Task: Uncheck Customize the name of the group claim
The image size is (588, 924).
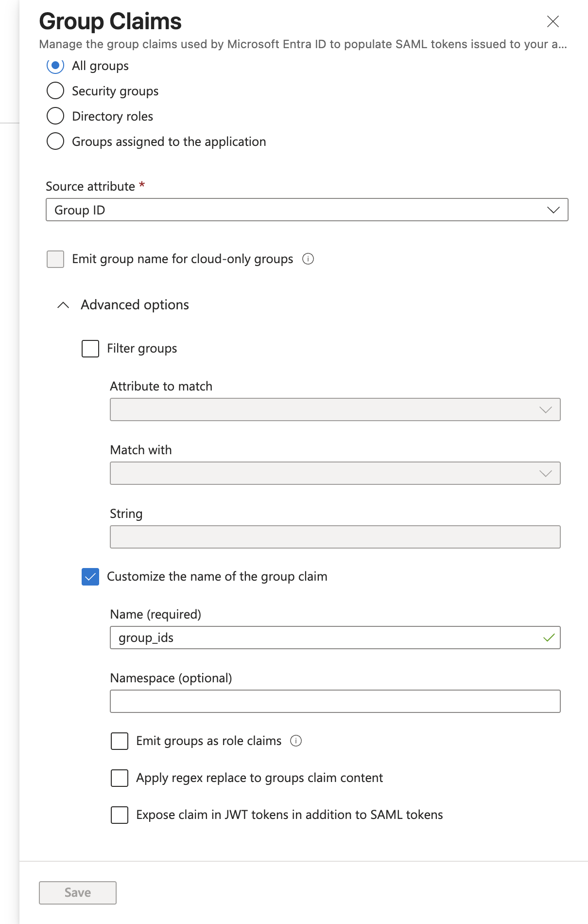Action: (90, 577)
